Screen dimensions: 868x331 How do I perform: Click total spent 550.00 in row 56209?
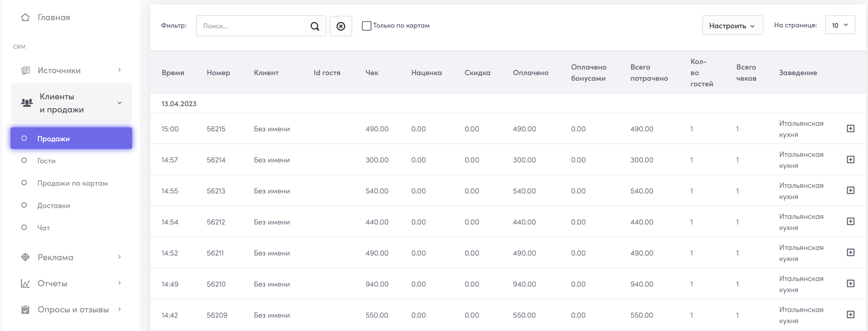(642, 315)
